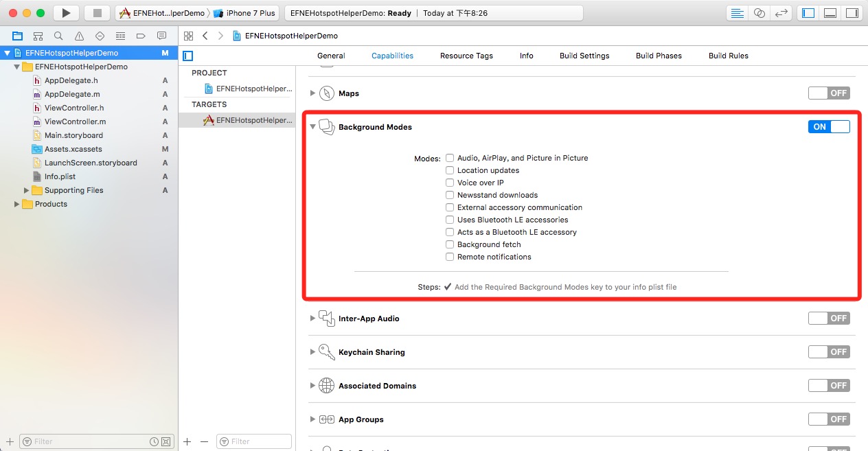868x451 pixels.
Task: Open the General tab
Action: [331, 56]
